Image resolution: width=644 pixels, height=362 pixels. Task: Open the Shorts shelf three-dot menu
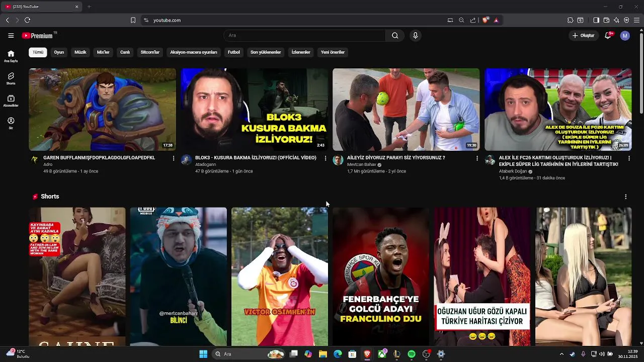click(x=625, y=197)
